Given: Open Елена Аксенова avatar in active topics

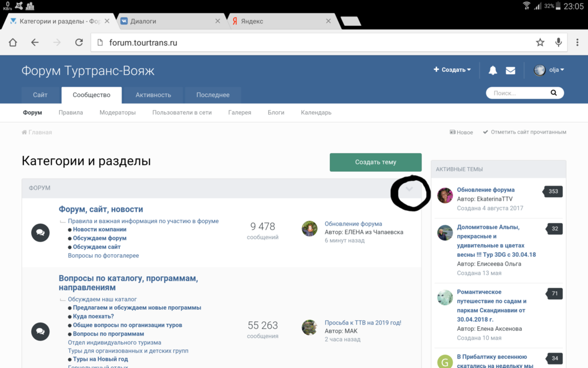Looking at the screenshot, I should (445, 297).
